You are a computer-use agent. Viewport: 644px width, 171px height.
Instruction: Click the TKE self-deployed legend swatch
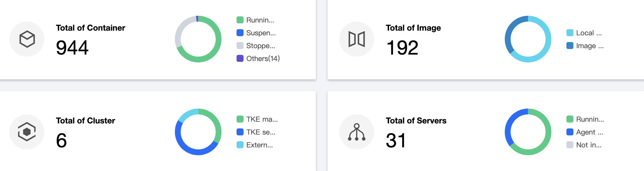(x=240, y=132)
